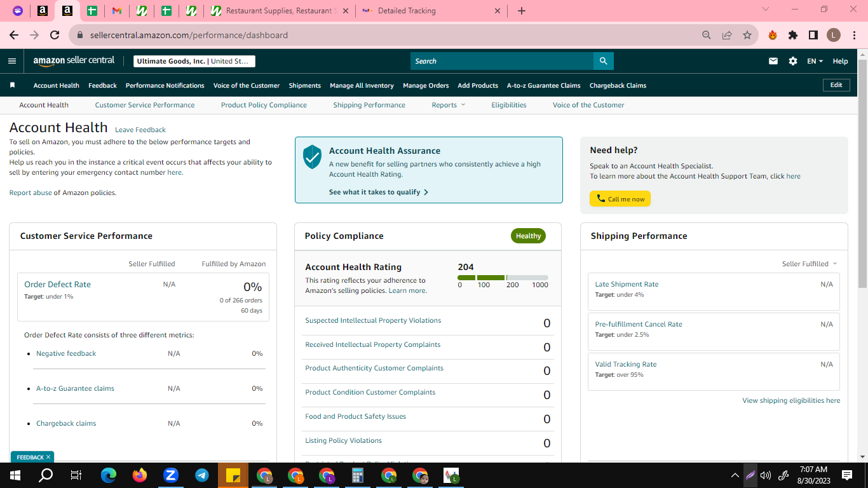Open the Windows Start menu

15,475
